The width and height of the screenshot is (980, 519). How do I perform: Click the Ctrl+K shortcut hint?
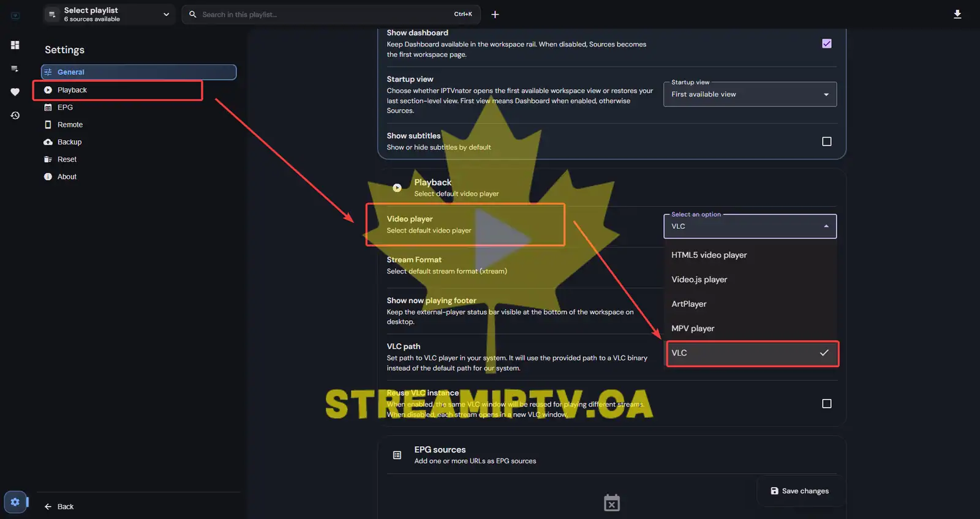tap(463, 14)
